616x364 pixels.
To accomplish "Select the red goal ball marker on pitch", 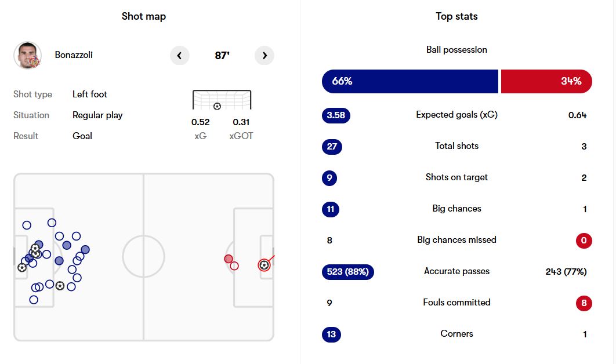I will tap(264, 265).
